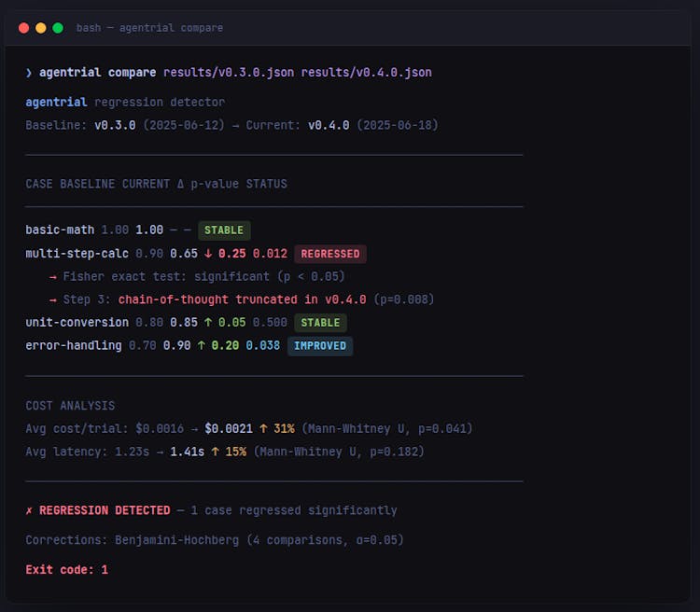The width and height of the screenshot is (700, 612).
Task: Click the yellow minimize window button
Action: (x=41, y=28)
